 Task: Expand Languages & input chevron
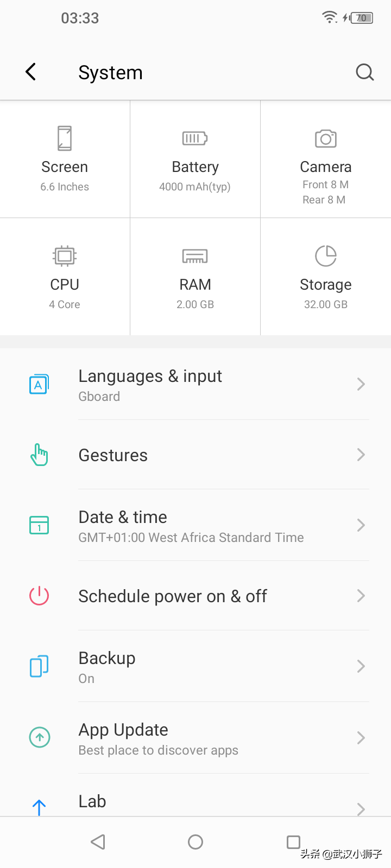(361, 384)
